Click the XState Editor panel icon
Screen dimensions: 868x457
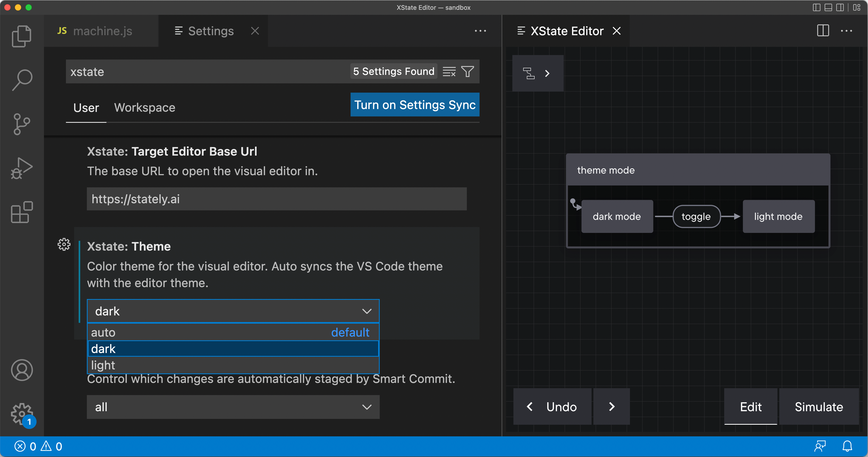528,73
